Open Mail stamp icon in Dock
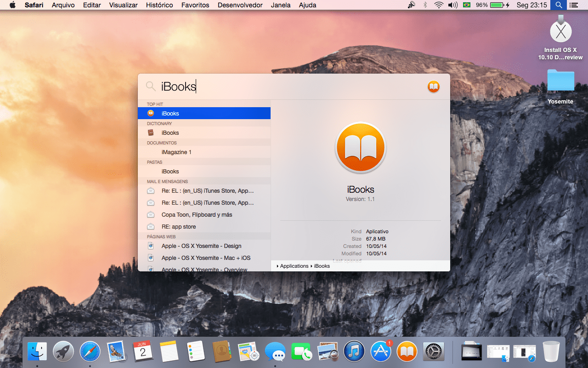Screen dimensions: 588x368 coord(117,352)
